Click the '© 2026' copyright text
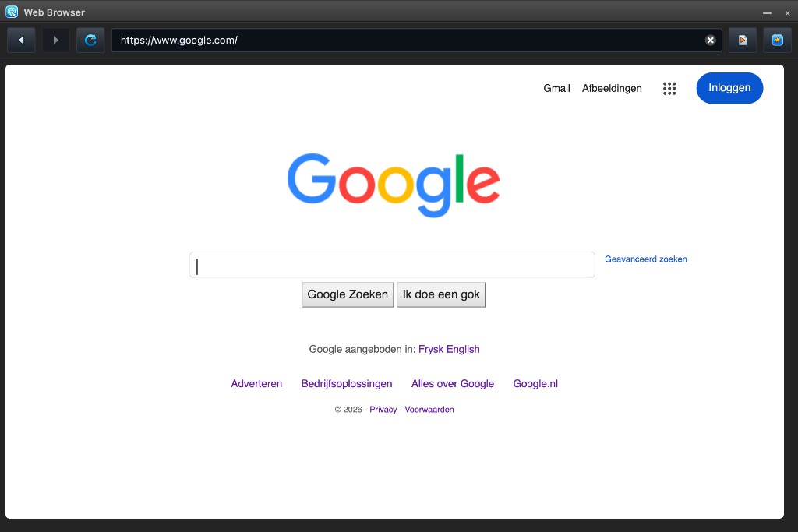The height and width of the screenshot is (532, 798). pyautogui.click(x=348, y=410)
